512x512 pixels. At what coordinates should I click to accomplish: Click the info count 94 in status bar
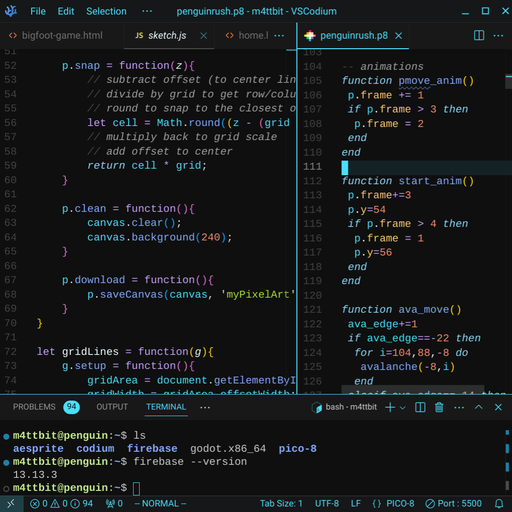pos(82,503)
